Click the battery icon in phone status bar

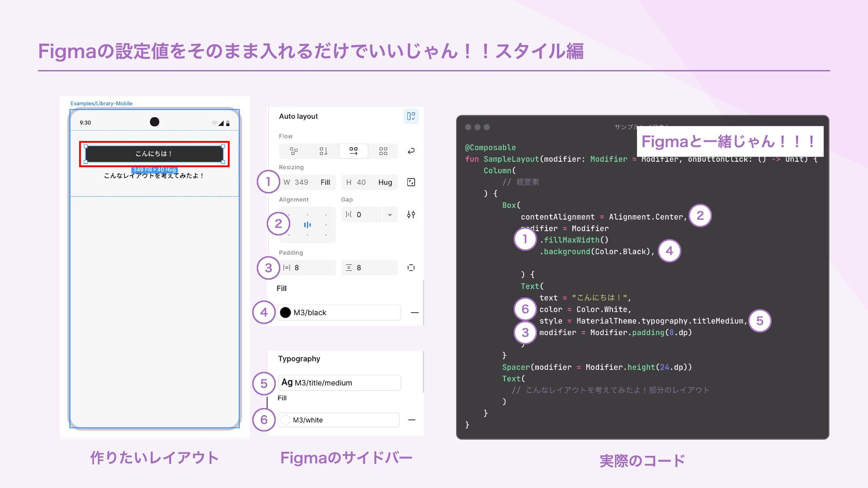[x=228, y=123]
